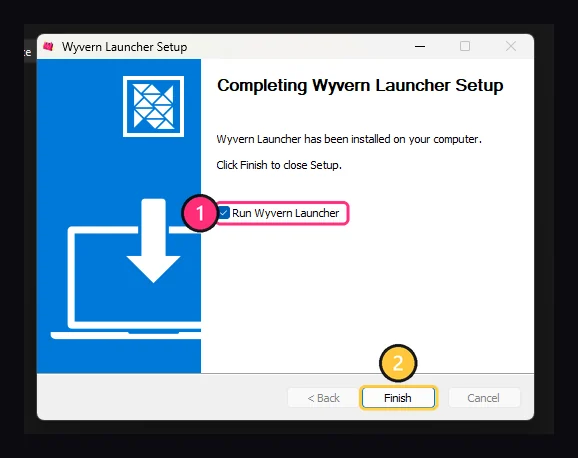Click the pink number 1 badge

pyautogui.click(x=200, y=213)
